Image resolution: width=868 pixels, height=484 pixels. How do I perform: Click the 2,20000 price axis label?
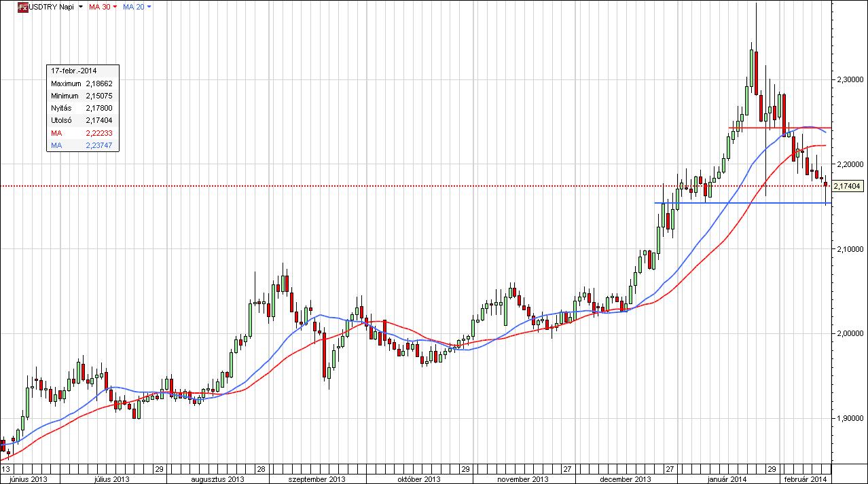849,165
